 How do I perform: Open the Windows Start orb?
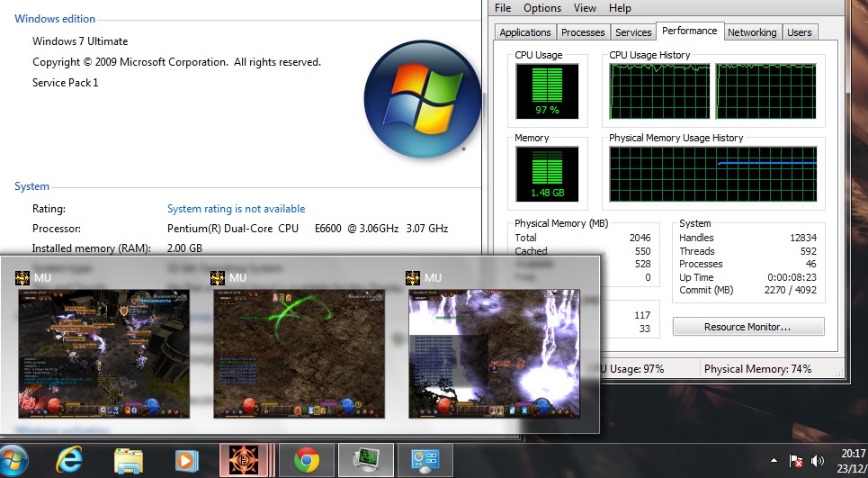click(13, 461)
